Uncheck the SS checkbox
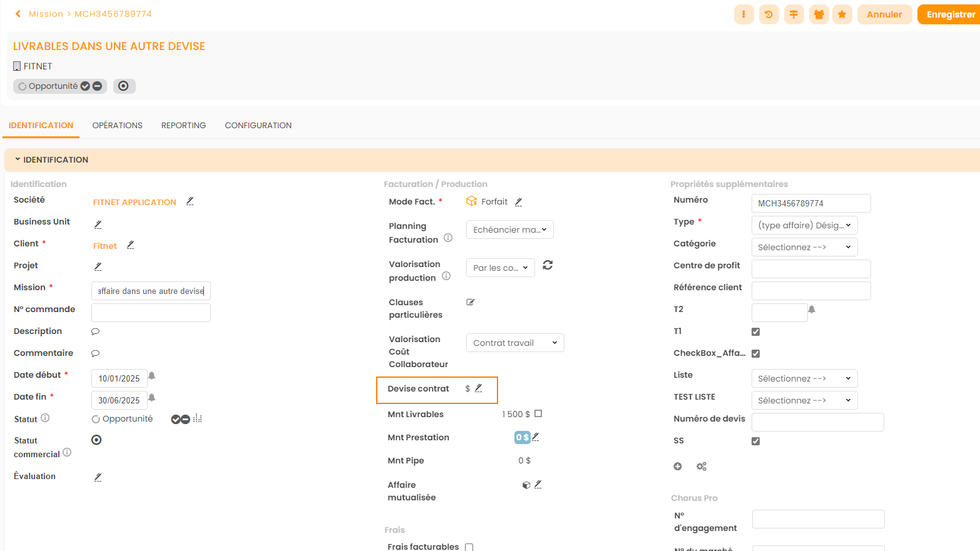 click(x=755, y=441)
